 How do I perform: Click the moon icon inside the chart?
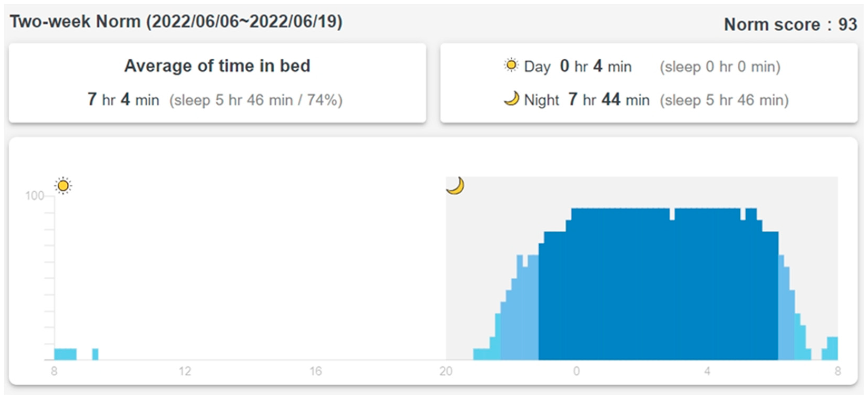pos(455,186)
